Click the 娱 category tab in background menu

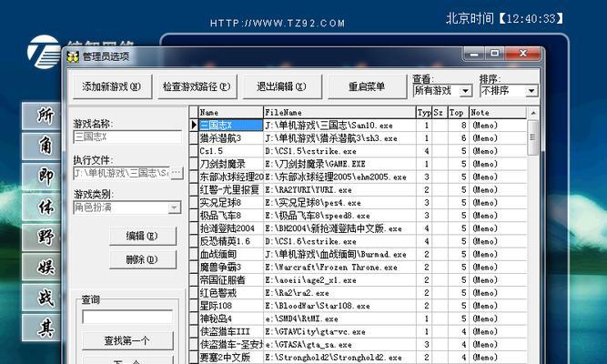42,268
